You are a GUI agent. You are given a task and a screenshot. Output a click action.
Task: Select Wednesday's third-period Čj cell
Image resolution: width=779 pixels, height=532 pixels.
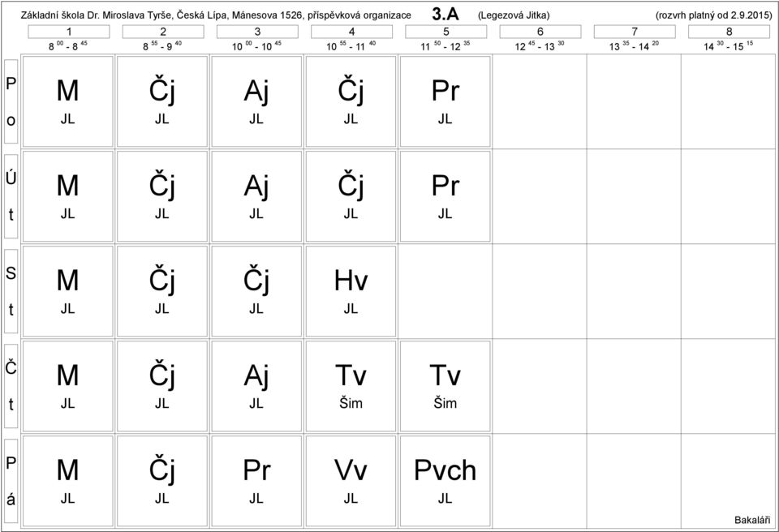tap(256, 291)
